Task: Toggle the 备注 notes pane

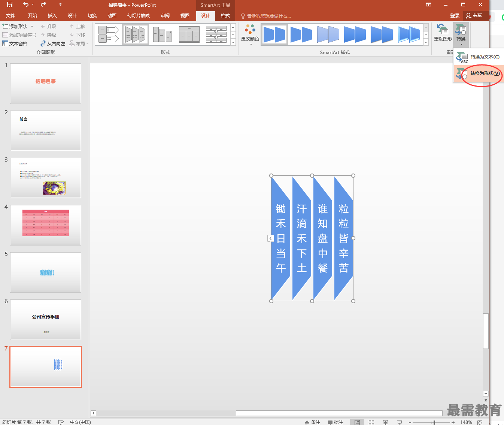Action: tap(313, 422)
